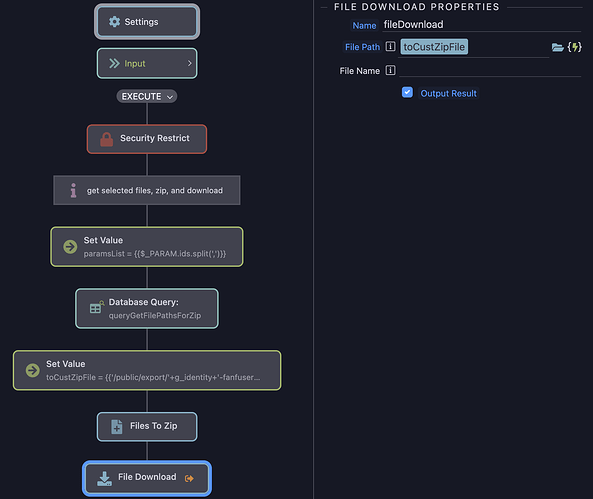Click the File Download tray icon
593x499 pixels.
click(x=104, y=479)
